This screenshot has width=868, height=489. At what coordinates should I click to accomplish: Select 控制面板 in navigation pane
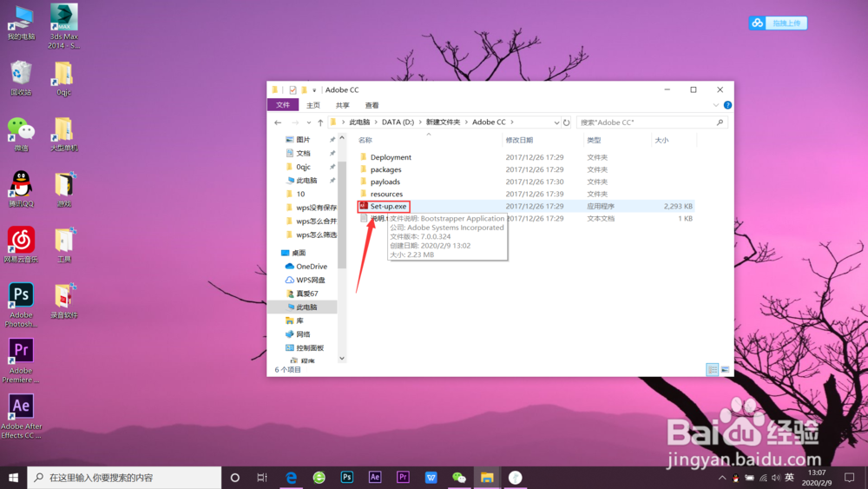(310, 347)
